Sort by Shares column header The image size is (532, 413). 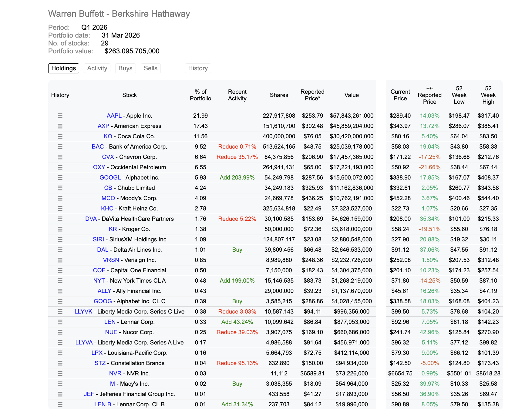(279, 95)
